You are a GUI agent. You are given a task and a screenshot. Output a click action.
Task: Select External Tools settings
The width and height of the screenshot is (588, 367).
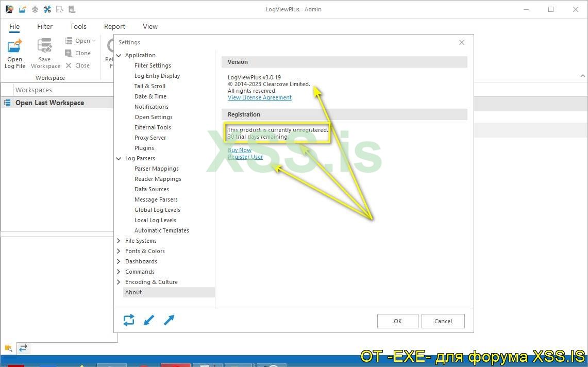click(153, 127)
